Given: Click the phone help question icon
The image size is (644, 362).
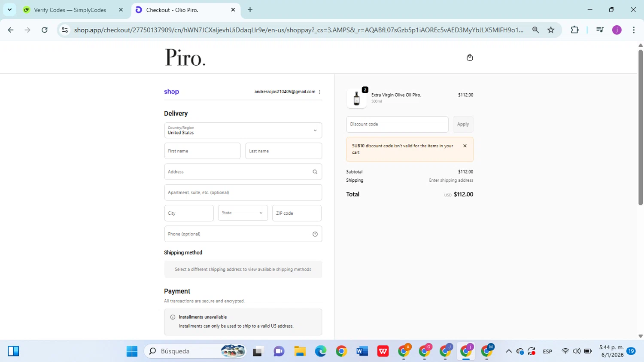Looking at the screenshot, I should (x=315, y=234).
